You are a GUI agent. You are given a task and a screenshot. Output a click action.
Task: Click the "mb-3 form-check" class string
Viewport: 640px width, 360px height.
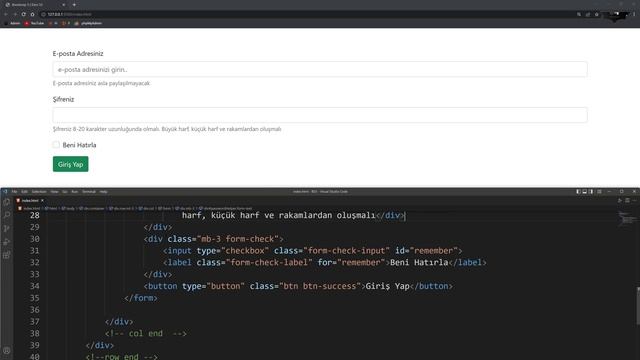pos(238,239)
